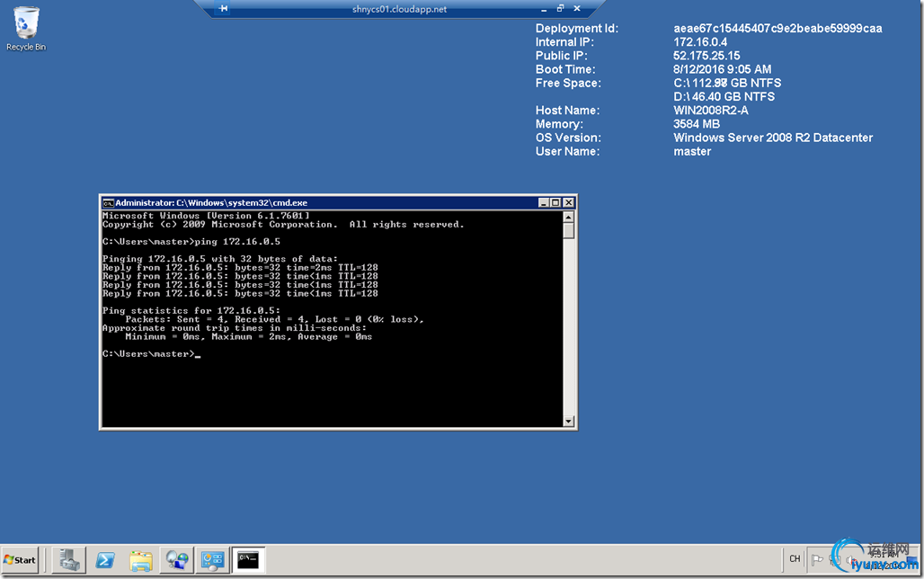Maximize the Administrator cmd.exe window

555,203
